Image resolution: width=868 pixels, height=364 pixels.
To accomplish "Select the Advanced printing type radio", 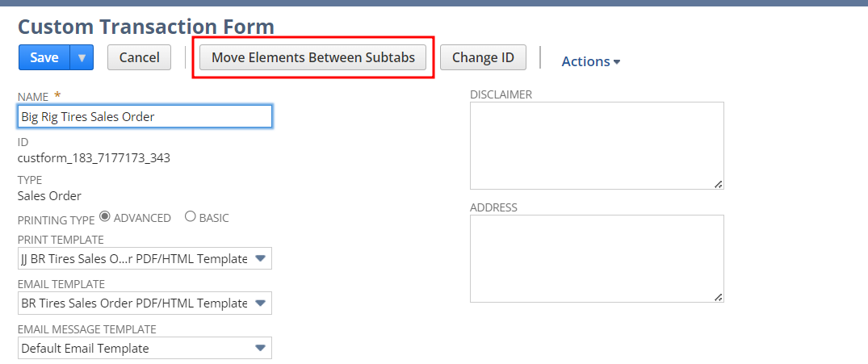I will [x=104, y=217].
